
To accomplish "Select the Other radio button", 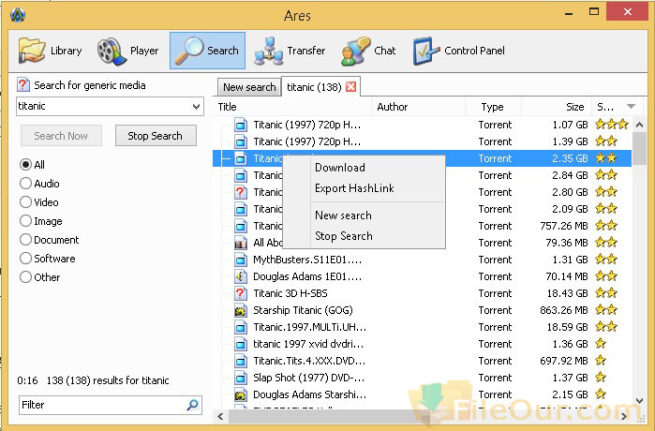I will (x=26, y=277).
